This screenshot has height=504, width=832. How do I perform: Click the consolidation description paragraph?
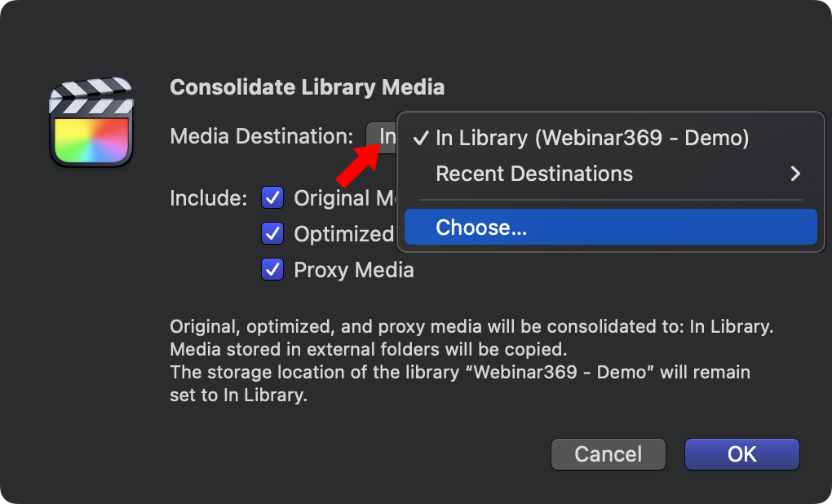click(471, 361)
